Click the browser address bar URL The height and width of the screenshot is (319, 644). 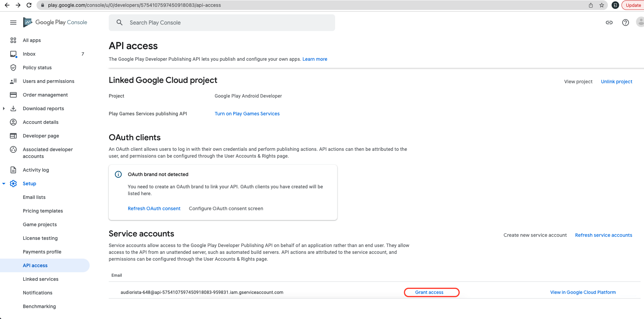click(134, 5)
